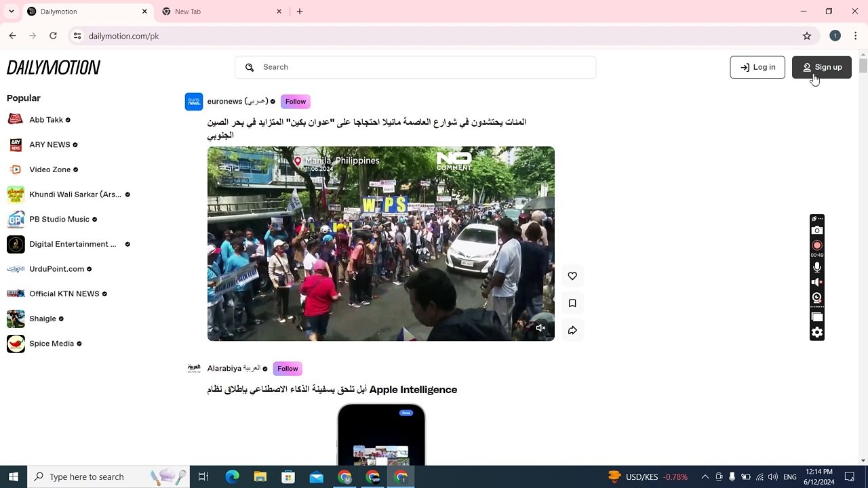
Task: Open the tab search dropdown
Action: [11, 12]
